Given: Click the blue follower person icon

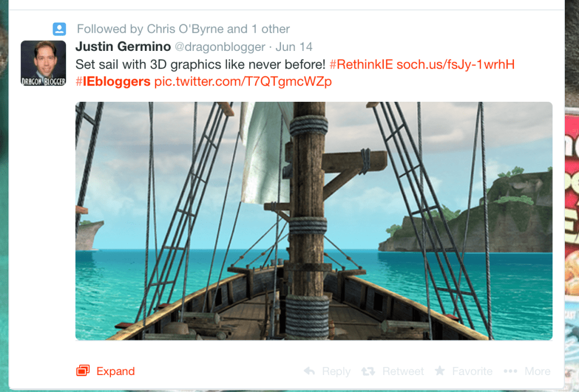Looking at the screenshot, I should 59,29.
